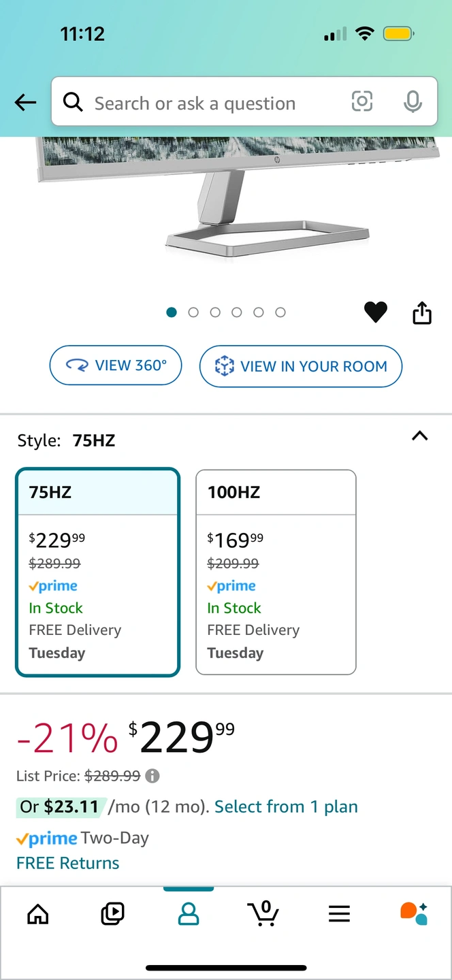Tap the heart wishlist icon
The height and width of the screenshot is (980, 452).
tap(376, 312)
